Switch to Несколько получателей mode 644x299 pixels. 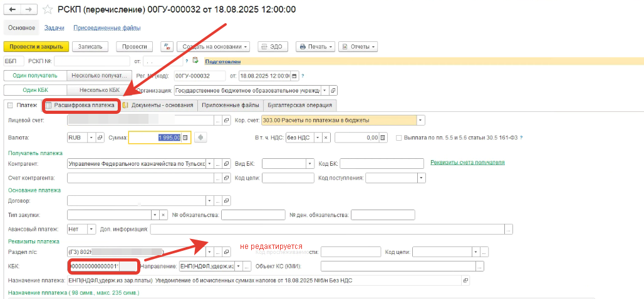coord(100,76)
